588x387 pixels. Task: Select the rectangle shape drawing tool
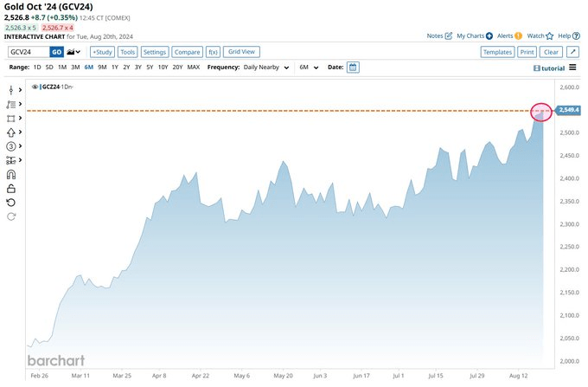pos(11,118)
